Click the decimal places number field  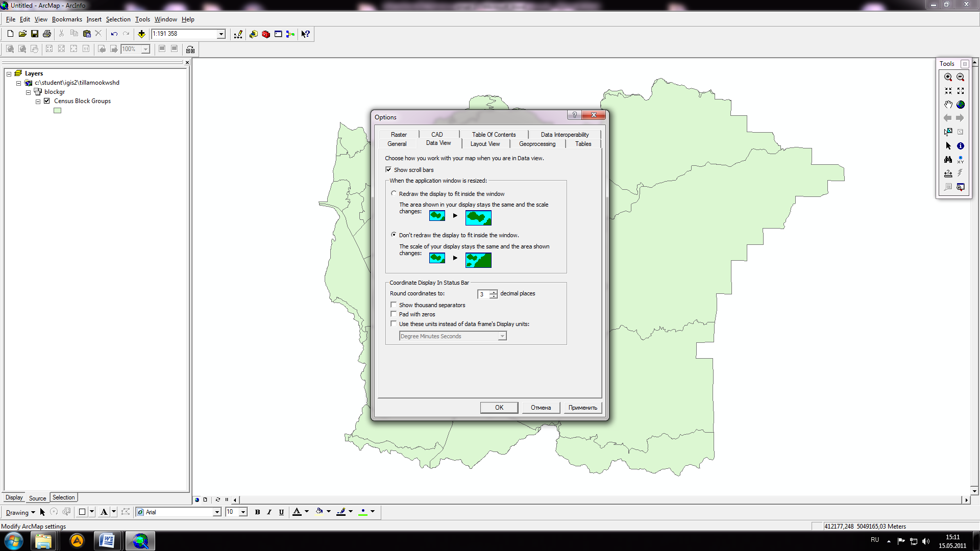(483, 294)
